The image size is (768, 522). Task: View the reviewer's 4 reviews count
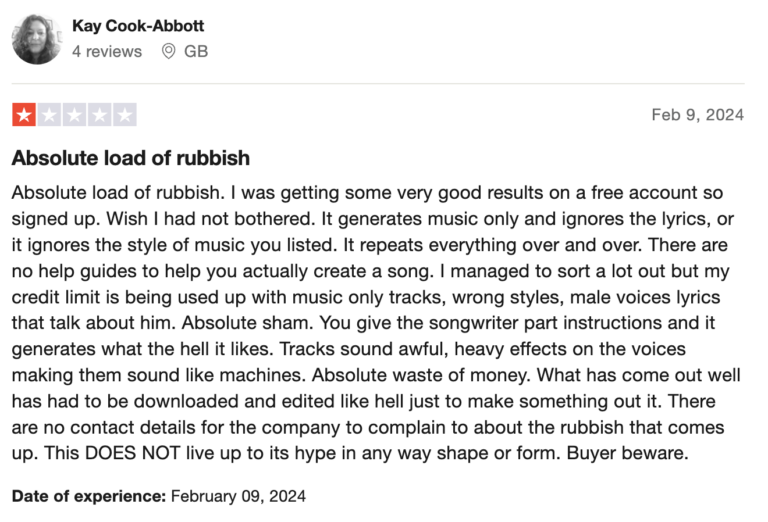coord(107,51)
